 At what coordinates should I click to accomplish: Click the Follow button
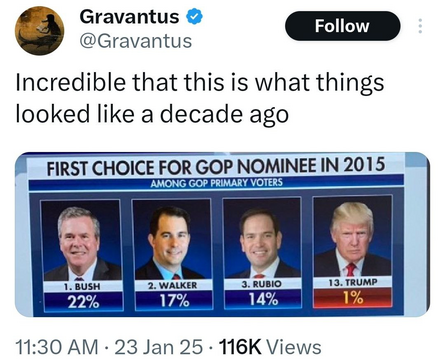(343, 26)
